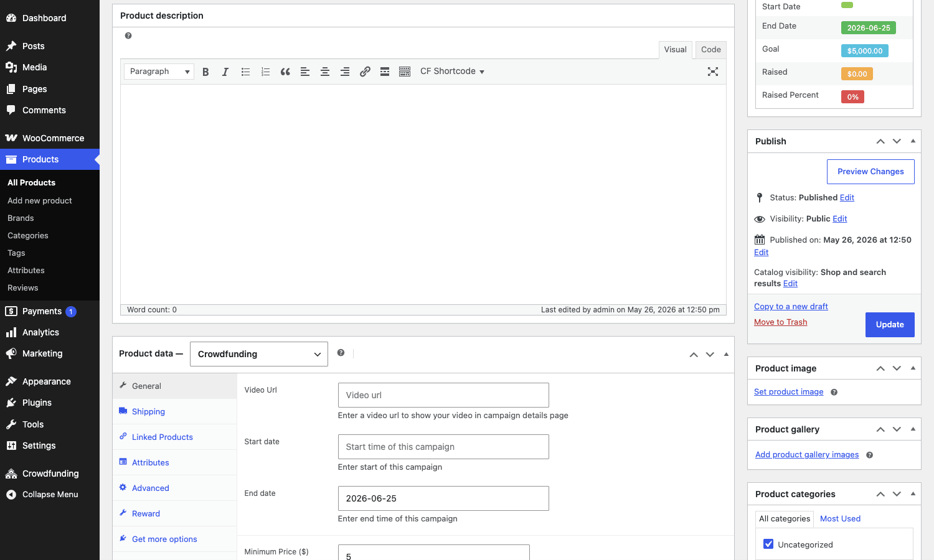This screenshot has width=934, height=560.
Task: Align text right
Action: click(345, 72)
